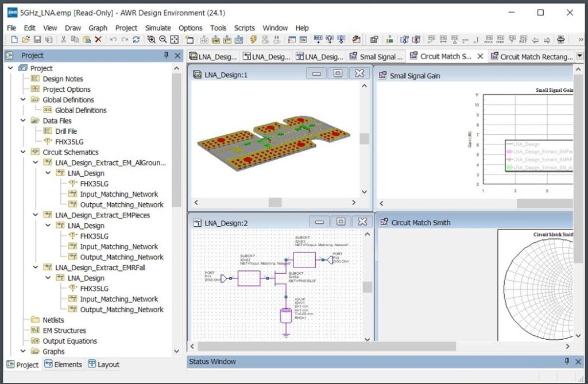Click the Open Project folder icon
The height and width of the screenshot is (384, 588).
[x=25, y=40]
